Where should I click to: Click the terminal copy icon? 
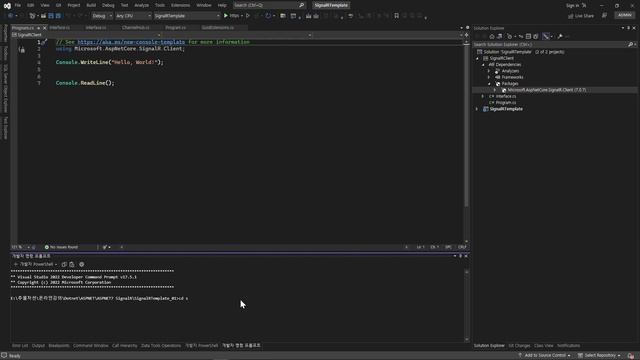[x=64, y=264]
